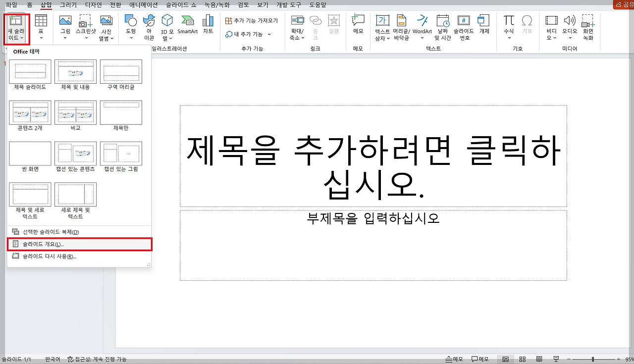Insert slide number with 슬라이드 번호
Image resolution: width=634 pixels, height=364 pixels.
[464, 27]
